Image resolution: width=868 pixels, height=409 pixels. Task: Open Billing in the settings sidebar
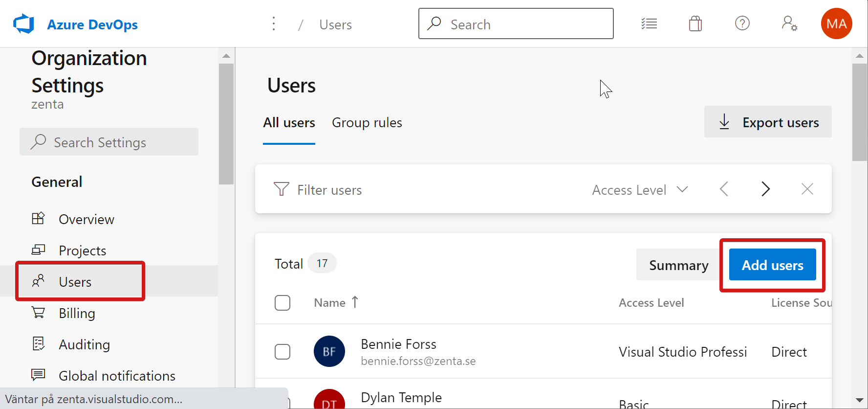[77, 313]
